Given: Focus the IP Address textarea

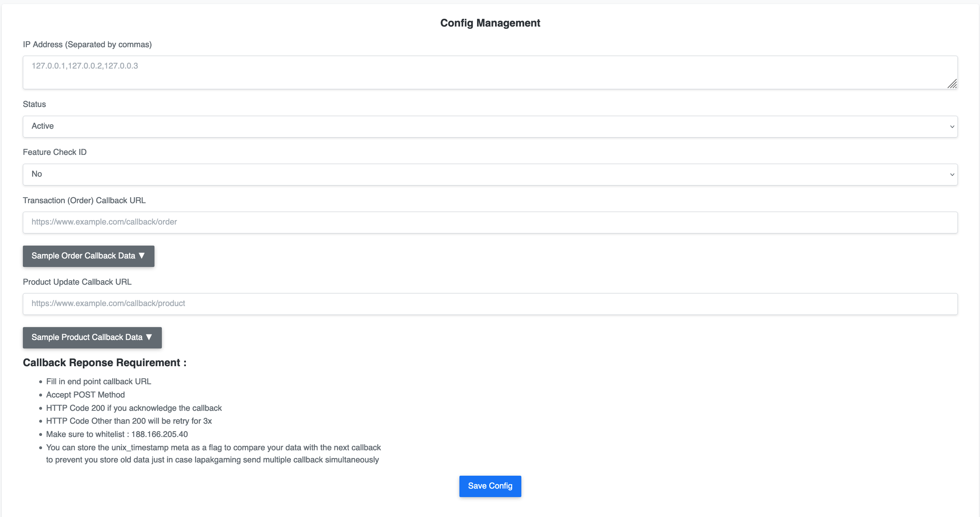Looking at the screenshot, I should click(490, 72).
